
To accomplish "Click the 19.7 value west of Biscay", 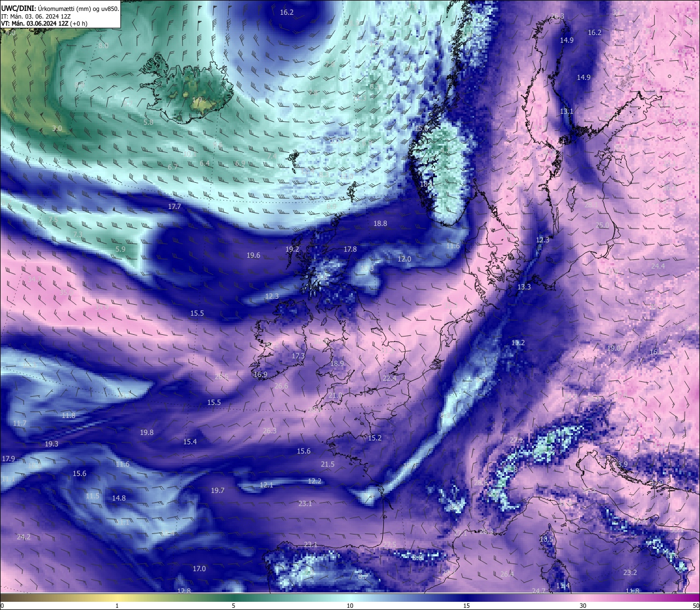I will click(218, 490).
